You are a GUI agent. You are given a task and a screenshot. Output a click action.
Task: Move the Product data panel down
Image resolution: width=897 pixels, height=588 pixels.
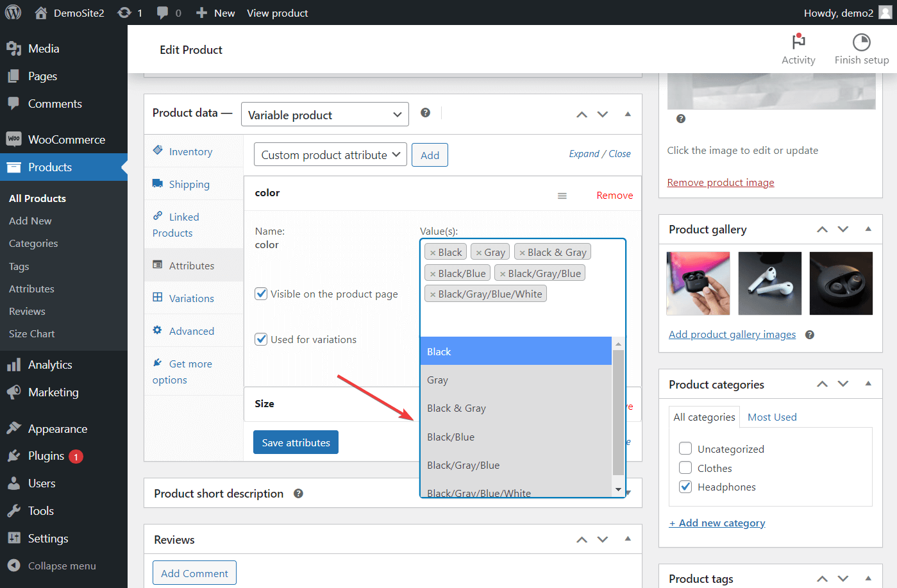tap(603, 115)
